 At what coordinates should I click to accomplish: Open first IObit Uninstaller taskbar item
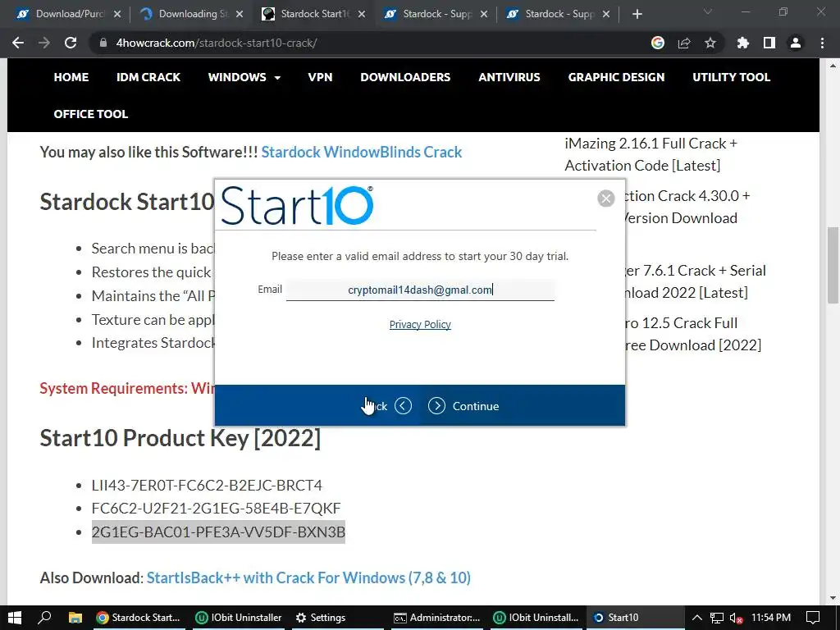[239, 618]
